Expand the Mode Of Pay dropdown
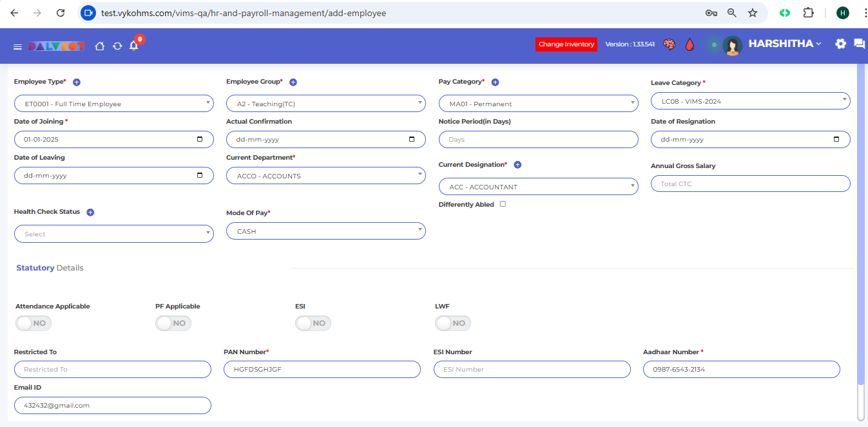Viewport: 868px width, 427px height. pos(325,231)
